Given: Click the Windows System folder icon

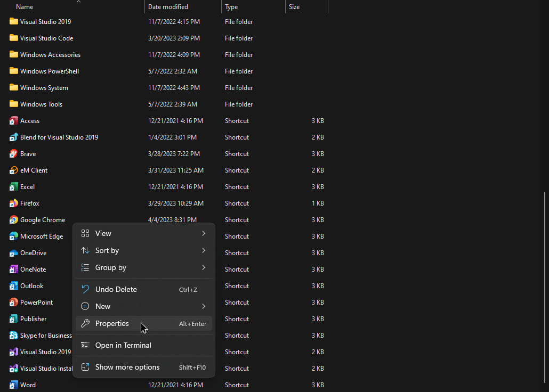Looking at the screenshot, I should point(14,87).
